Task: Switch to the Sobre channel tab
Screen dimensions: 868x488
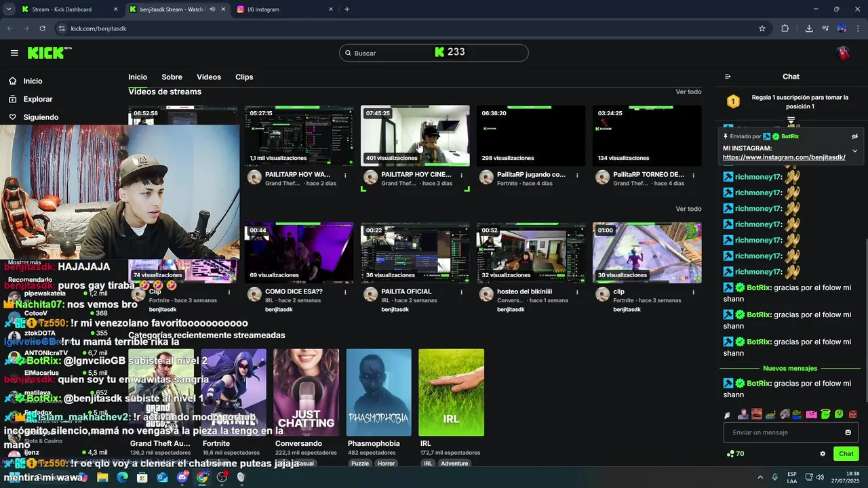Action: point(172,77)
